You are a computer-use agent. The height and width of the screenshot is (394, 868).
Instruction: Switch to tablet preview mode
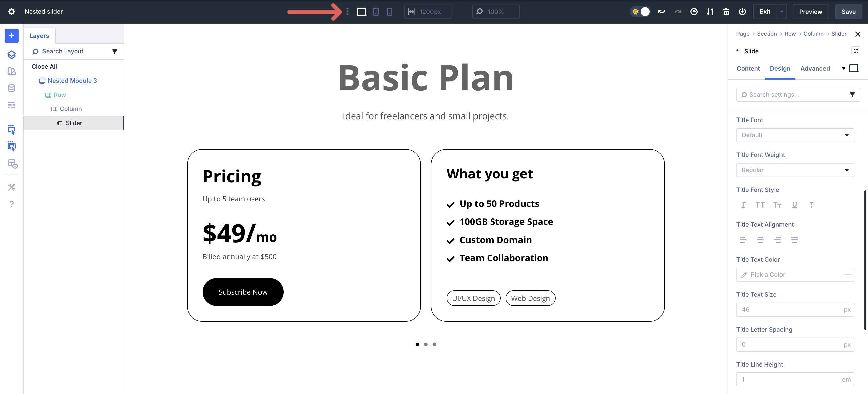(x=376, y=12)
